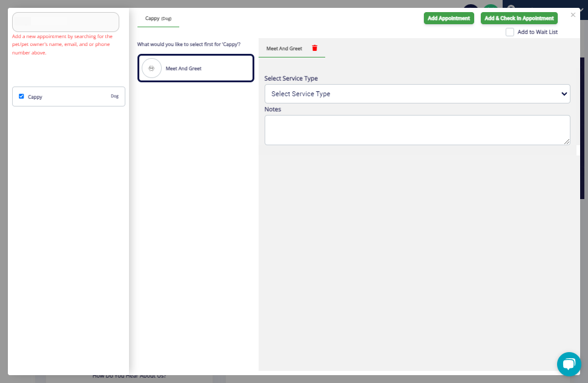The width and height of the screenshot is (588, 383).
Task: Enable Add to Wait List checkbox
Action: (x=510, y=32)
